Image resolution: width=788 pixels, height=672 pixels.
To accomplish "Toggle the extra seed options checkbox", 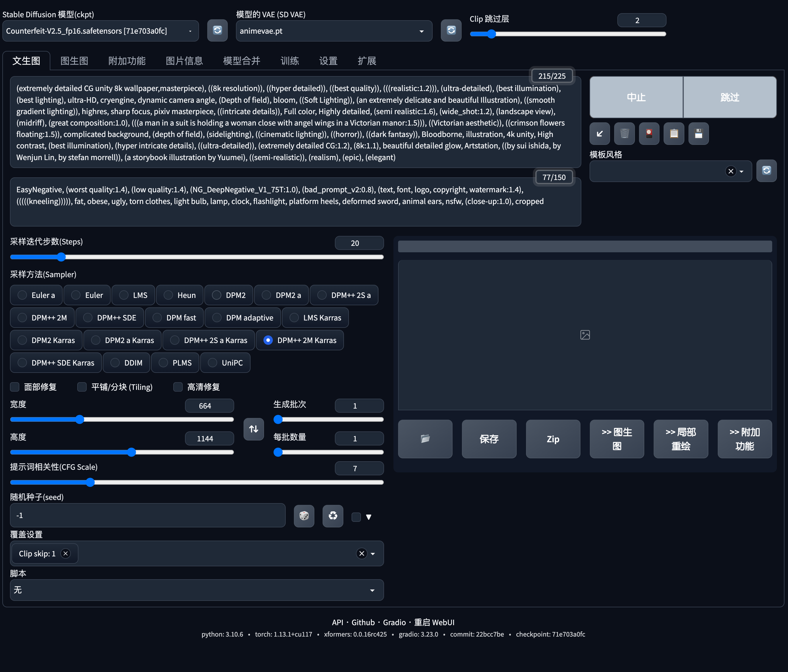I will (356, 517).
